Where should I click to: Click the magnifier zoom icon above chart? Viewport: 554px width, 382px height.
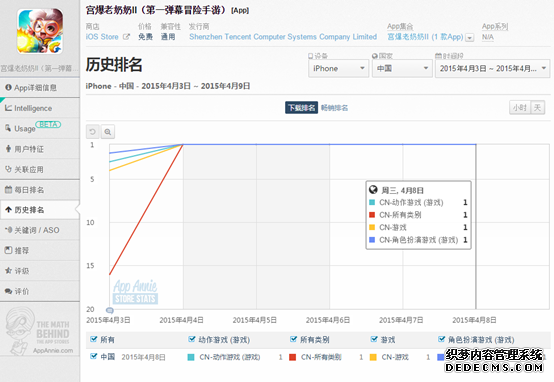108,132
